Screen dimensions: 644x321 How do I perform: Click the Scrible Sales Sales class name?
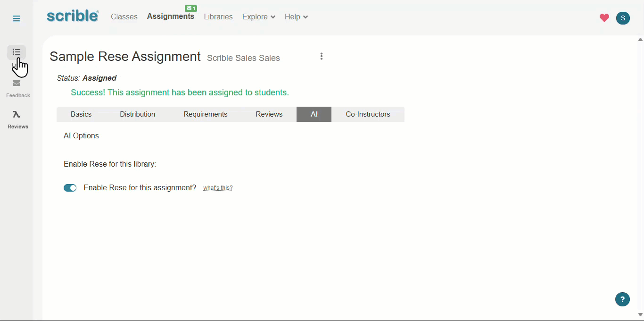pos(243,58)
